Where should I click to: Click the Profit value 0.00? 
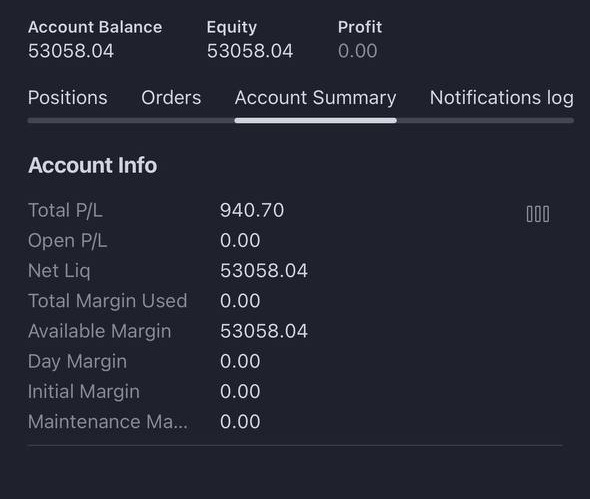tap(357, 51)
